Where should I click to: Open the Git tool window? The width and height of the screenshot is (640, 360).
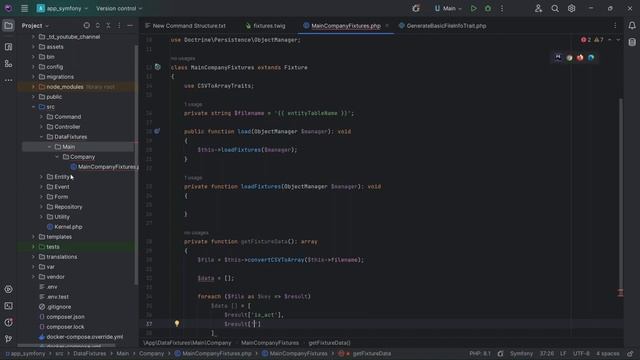[8, 339]
